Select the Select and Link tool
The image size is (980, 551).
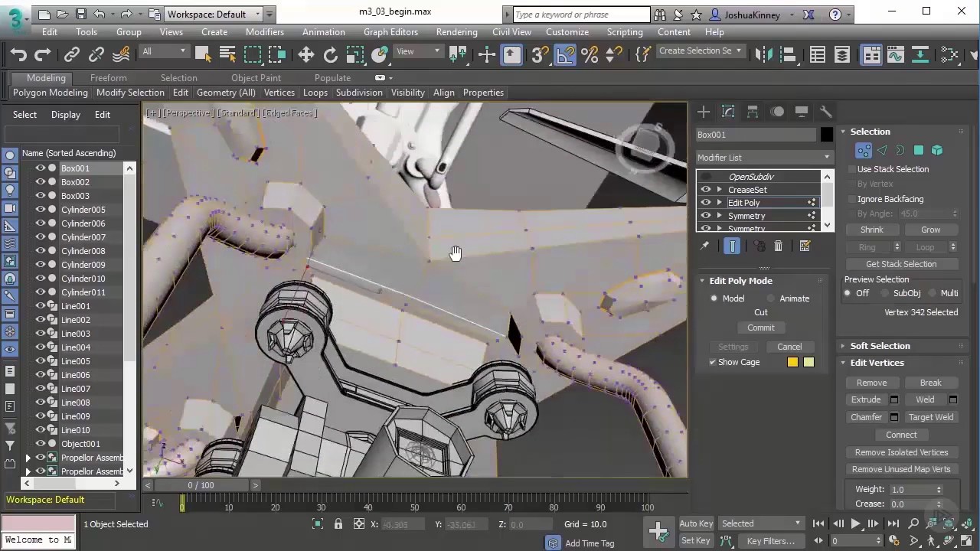(71, 54)
